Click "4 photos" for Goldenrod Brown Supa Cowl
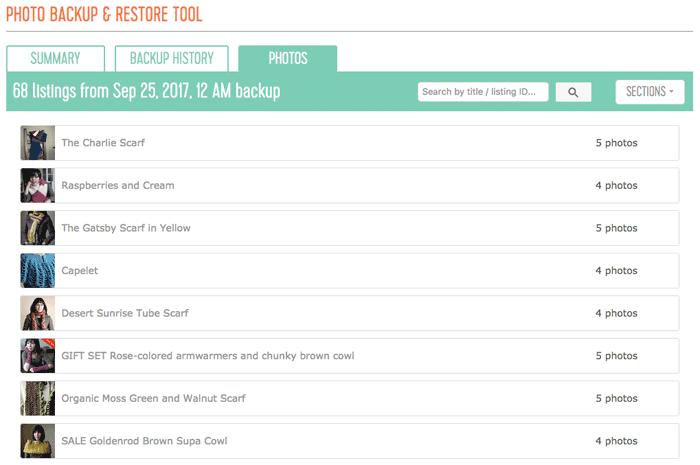Screen dimensions: 700x465 click(617, 441)
